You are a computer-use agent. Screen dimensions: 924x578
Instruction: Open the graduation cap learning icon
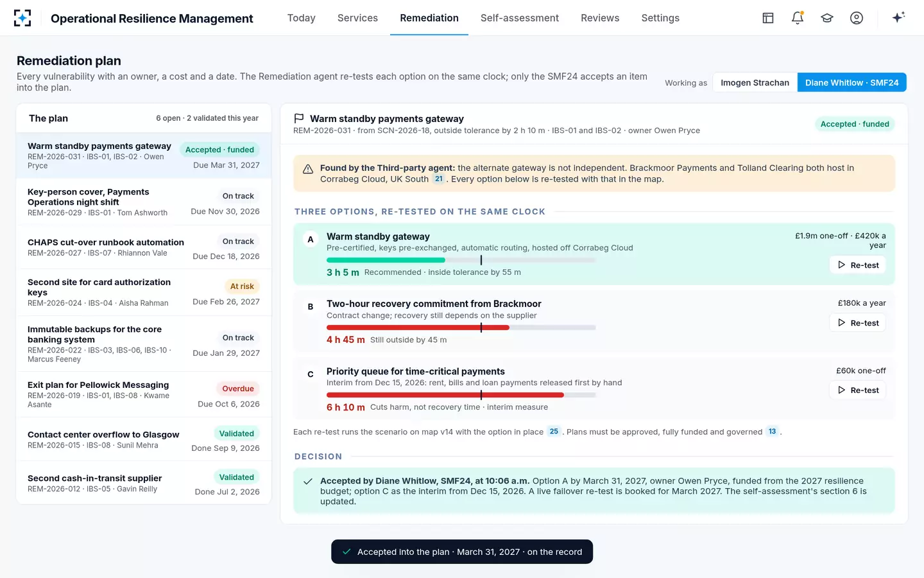point(827,18)
